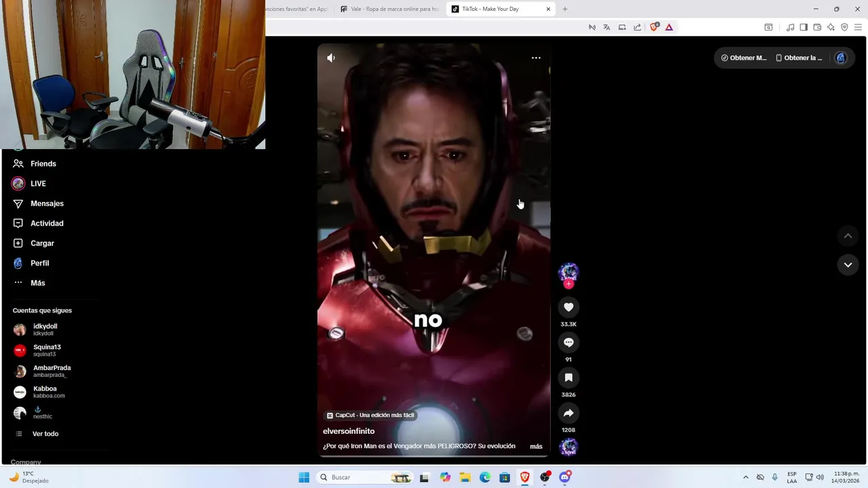Open Brave Shields lion icon

[x=654, y=27]
